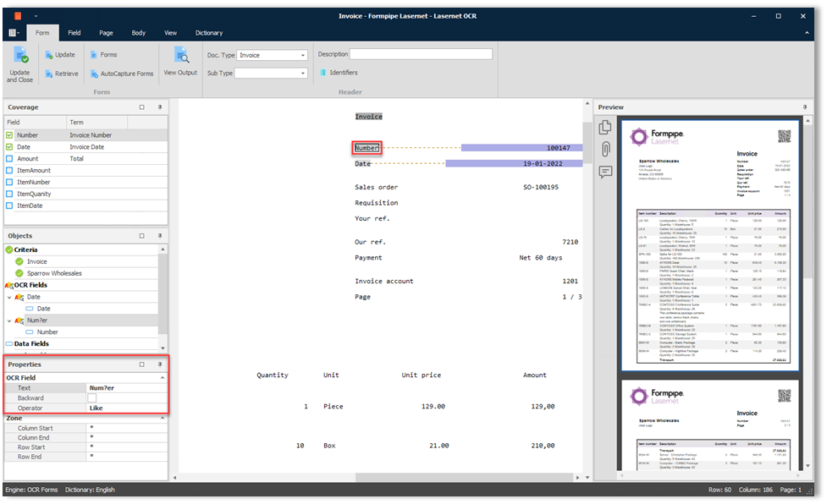This screenshot has width=827, height=504.
Task: Click the OCR Fields icon in Objects
Action: coord(9,285)
